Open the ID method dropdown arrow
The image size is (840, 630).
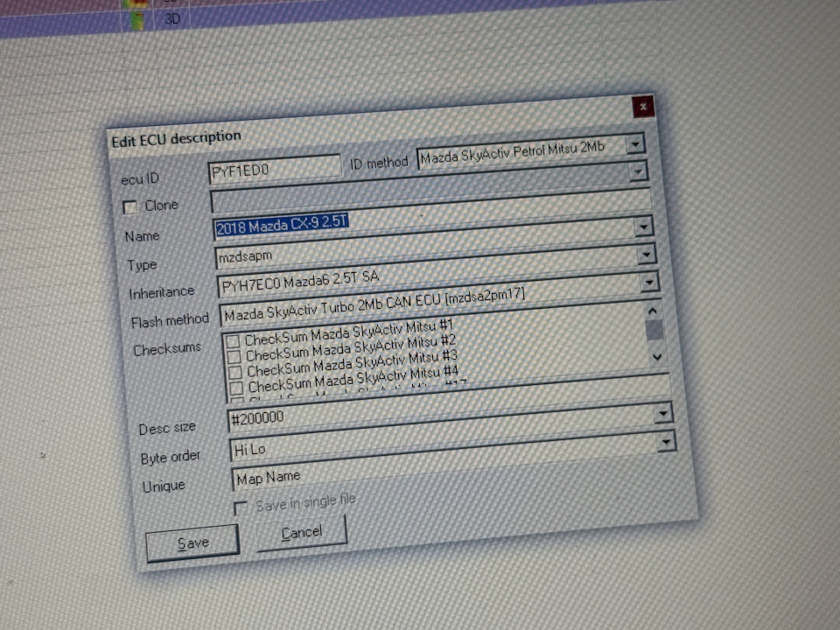pyautogui.click(x=635, y=144)
